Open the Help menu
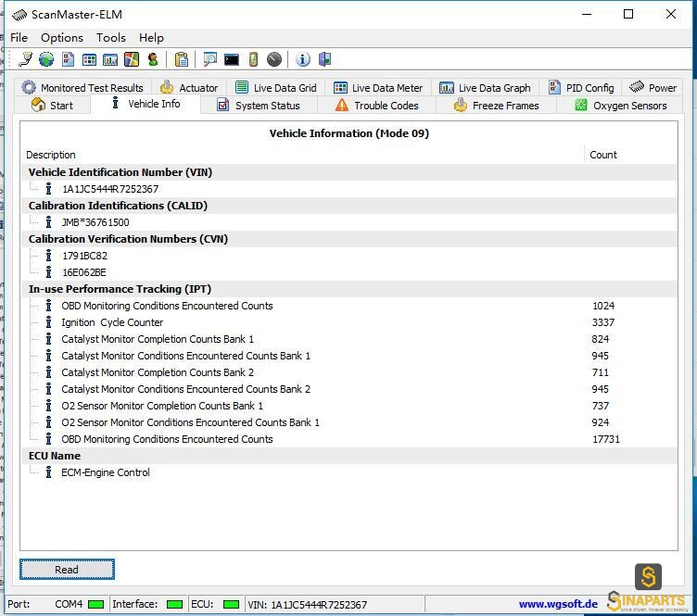 coord(151,38)
